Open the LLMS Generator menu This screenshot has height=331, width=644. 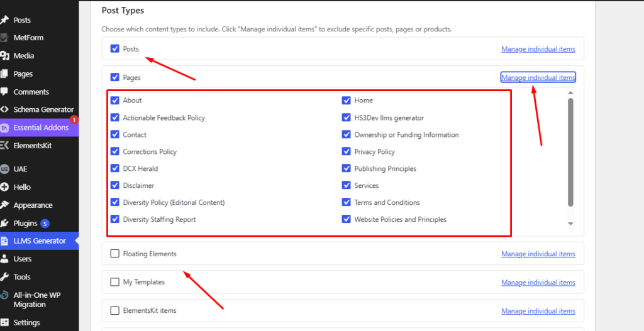pyautogui.click(x=40, y=241)
